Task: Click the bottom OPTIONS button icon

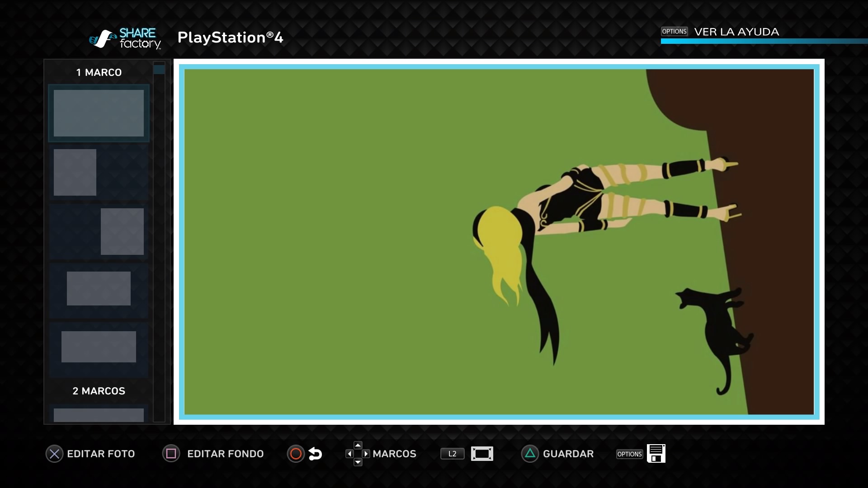Action: coord(629,454)
